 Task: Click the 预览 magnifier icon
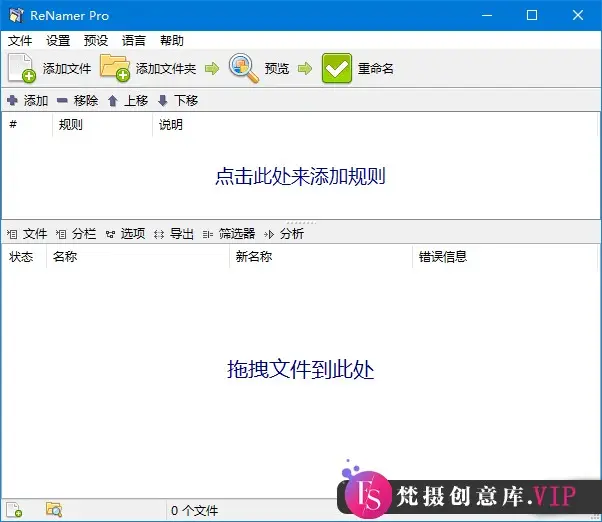pos(244,68)
